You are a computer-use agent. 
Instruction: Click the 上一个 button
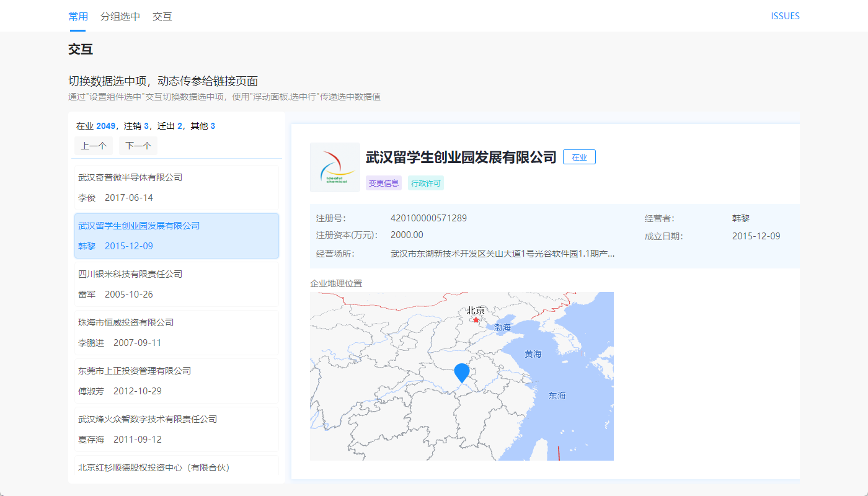[x=93, y=146]
